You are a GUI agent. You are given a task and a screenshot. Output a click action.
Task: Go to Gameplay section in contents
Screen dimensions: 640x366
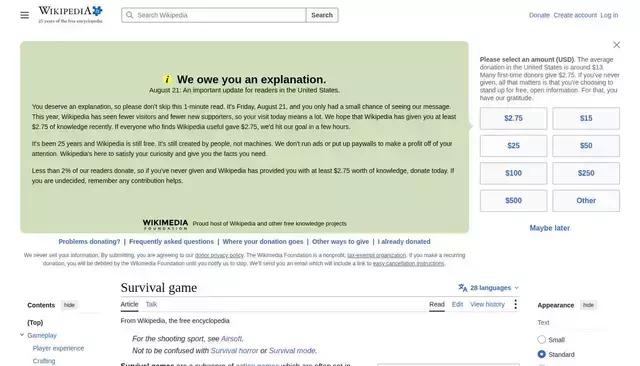tap(42, 335)
